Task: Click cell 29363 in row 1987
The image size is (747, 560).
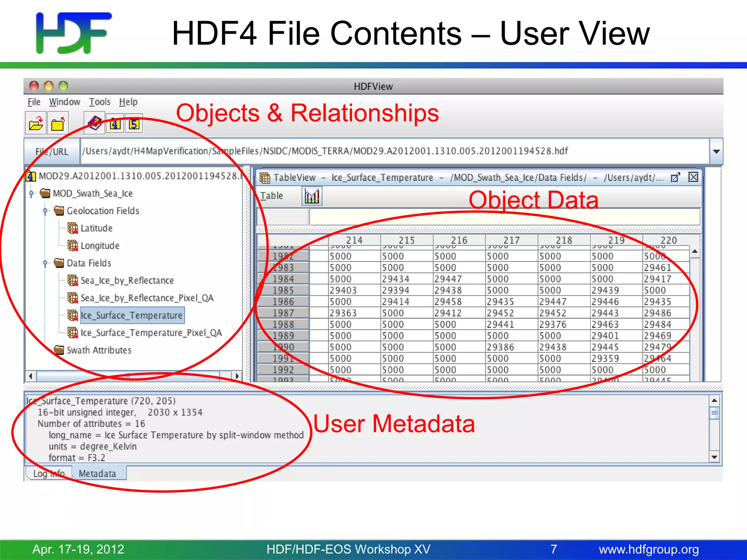Action: pos(355,313)
